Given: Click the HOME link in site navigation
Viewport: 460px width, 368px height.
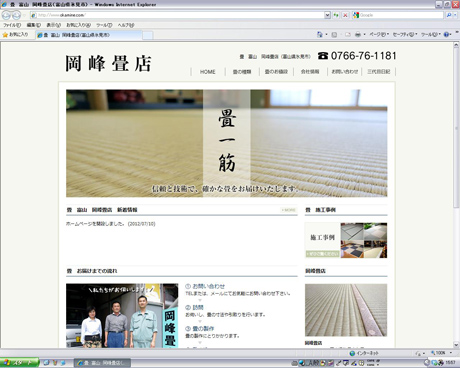Looking at the screenshot, I should 208,72.
